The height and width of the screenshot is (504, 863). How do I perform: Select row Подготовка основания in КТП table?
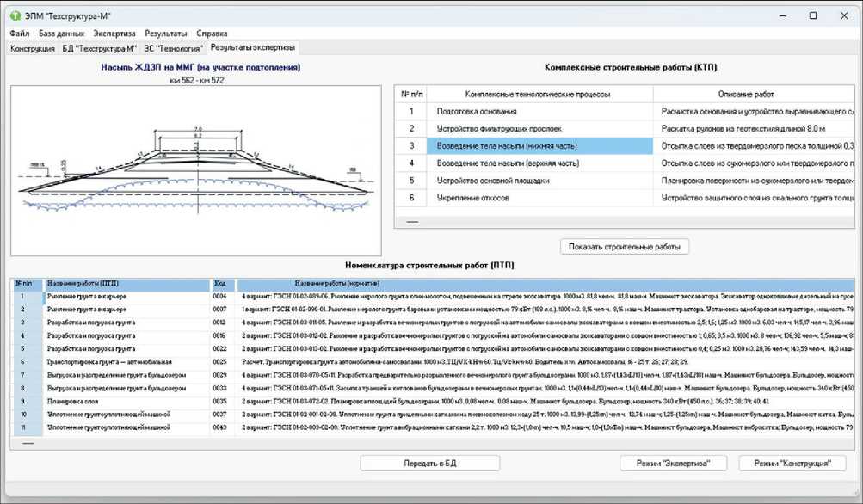pyautogui.click(x=539, y=111)
